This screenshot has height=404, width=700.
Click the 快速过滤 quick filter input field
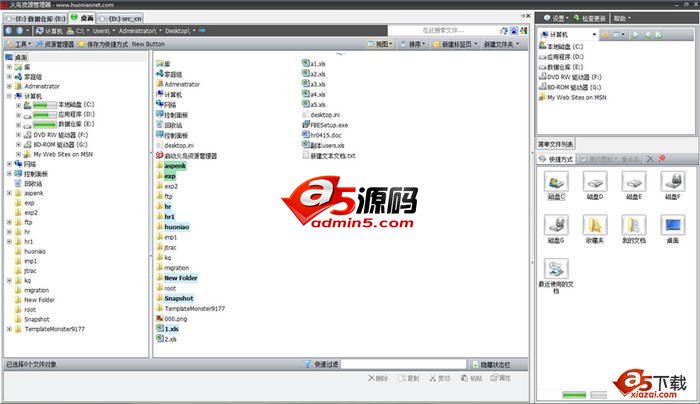click(403, 364)
